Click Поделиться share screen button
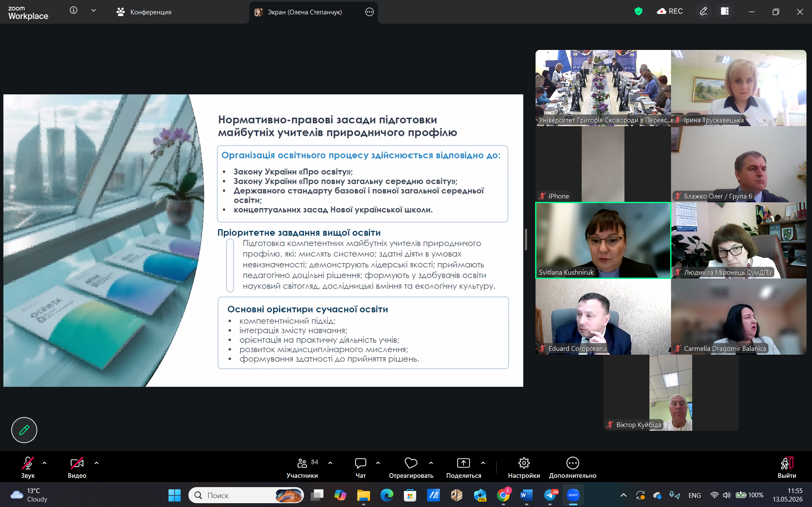Image resolution: width=812 pixels, height=507 pixels. pos(464,468)
